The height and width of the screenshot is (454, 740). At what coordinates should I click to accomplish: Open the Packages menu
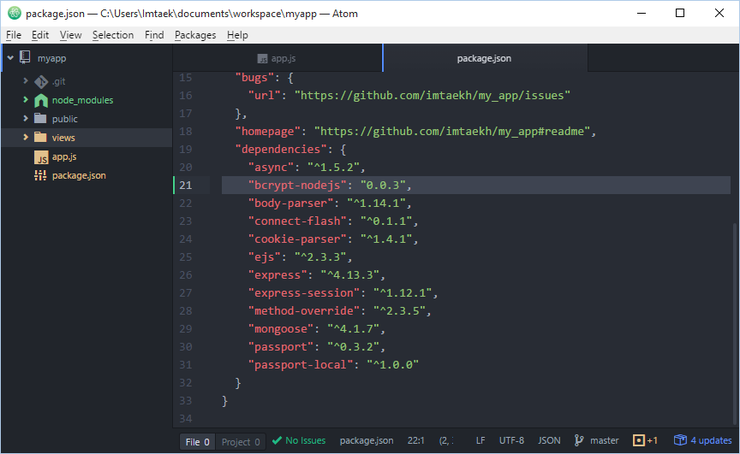[195, 35]
